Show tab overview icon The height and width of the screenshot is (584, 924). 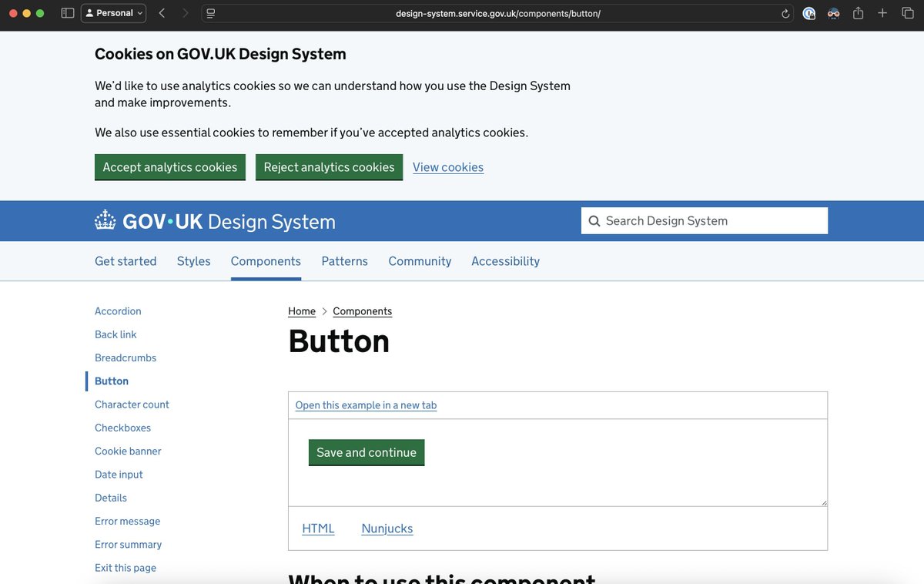tap(907, 13)
